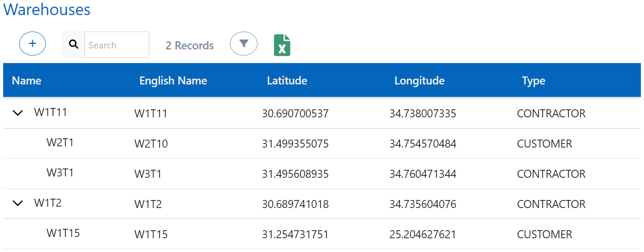Viewport: 644px width, 252px height.
Task: Focus the Search text field
Action: 117,45
